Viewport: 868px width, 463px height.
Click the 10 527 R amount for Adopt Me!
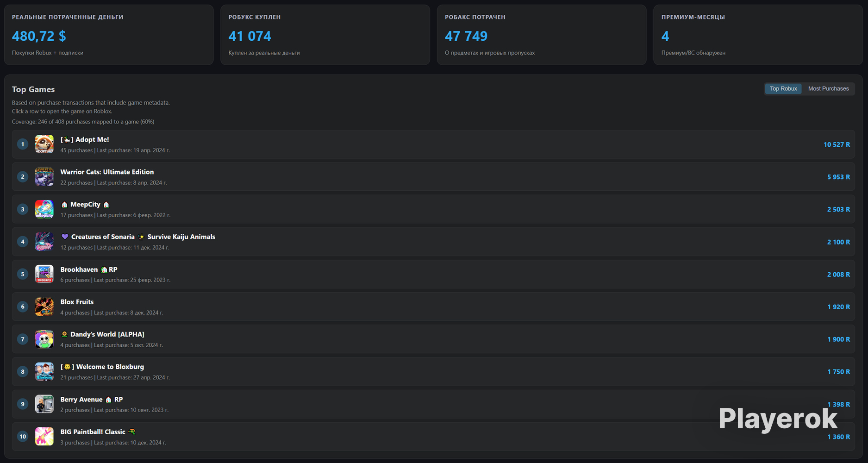pos(837,144)
